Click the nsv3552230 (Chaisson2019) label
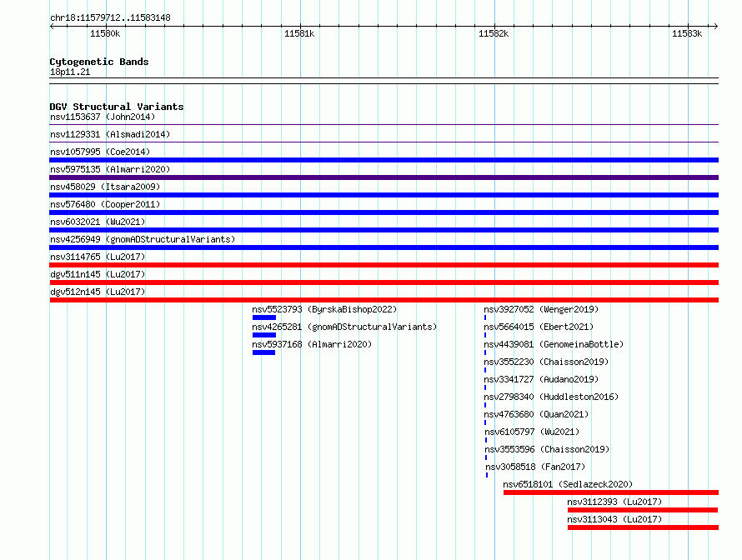 pos(546,362)
